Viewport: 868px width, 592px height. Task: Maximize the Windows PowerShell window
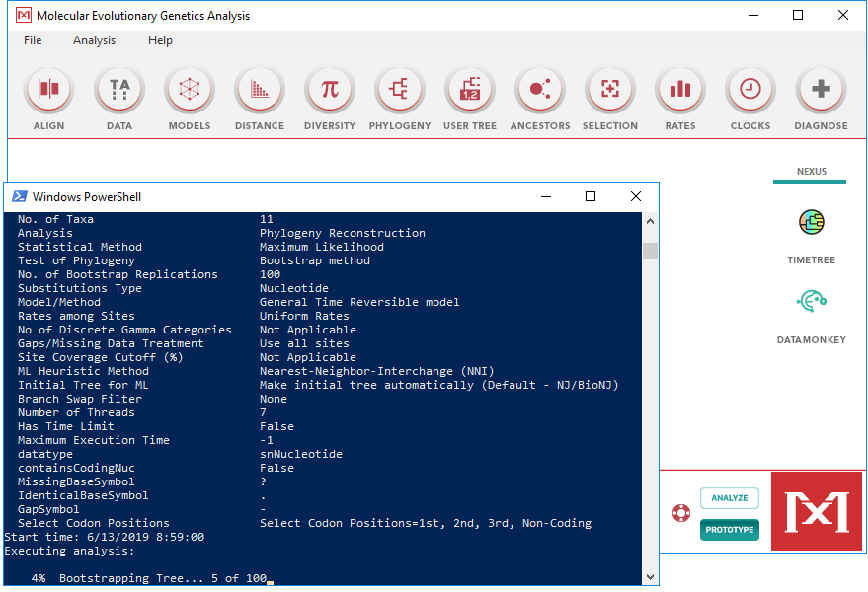591,196
